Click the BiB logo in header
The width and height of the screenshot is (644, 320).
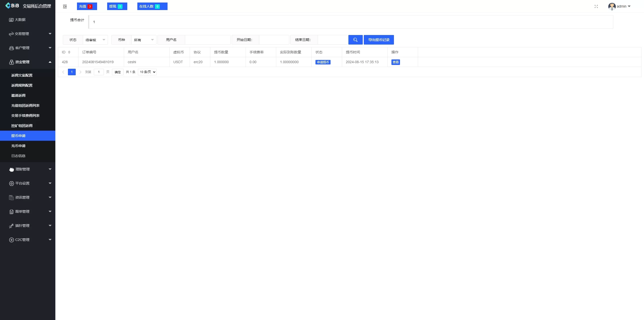12,6
